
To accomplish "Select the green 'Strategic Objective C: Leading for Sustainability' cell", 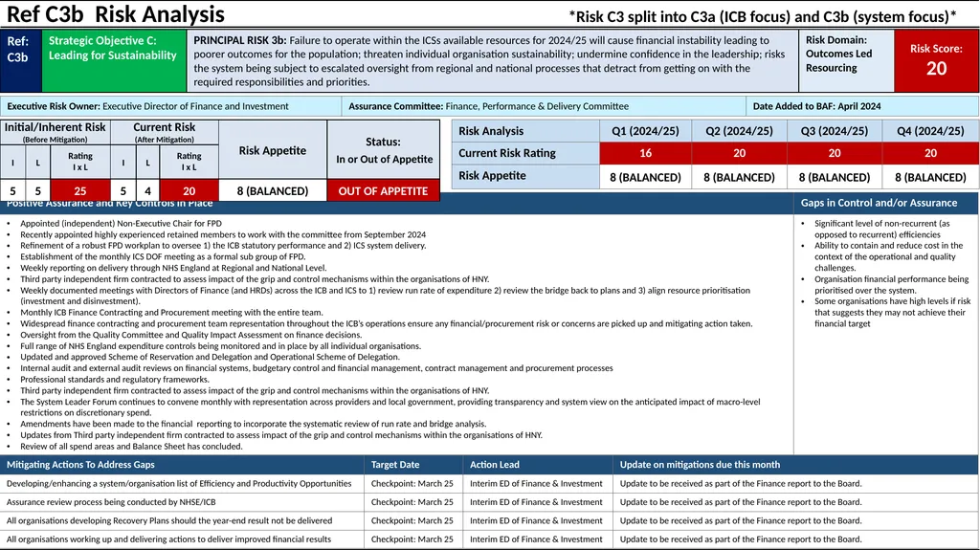I will click(x=114, y=60).
